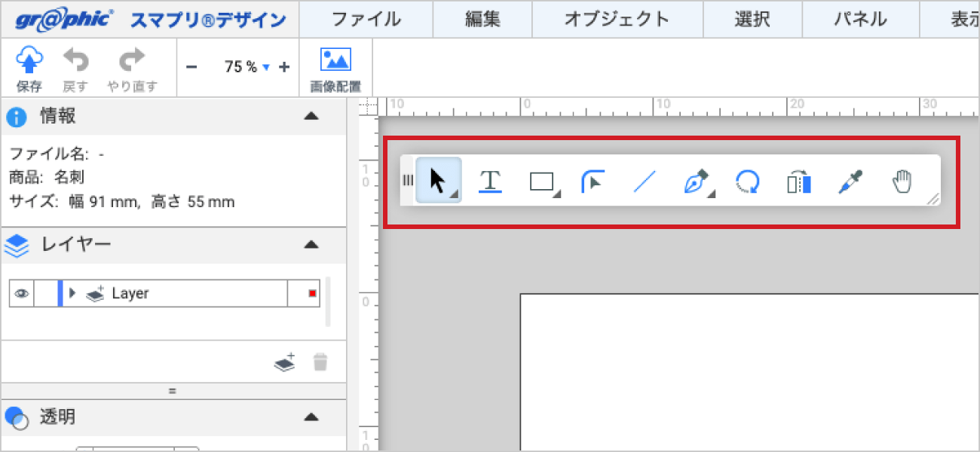
Task: Select the Hand pan tool
Action: (x=902, y=182)
